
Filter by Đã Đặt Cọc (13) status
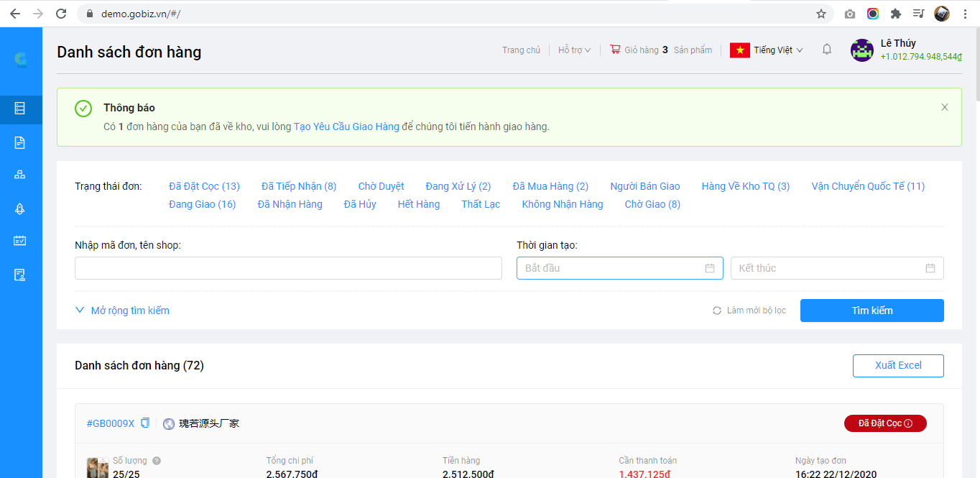point(204,186)
